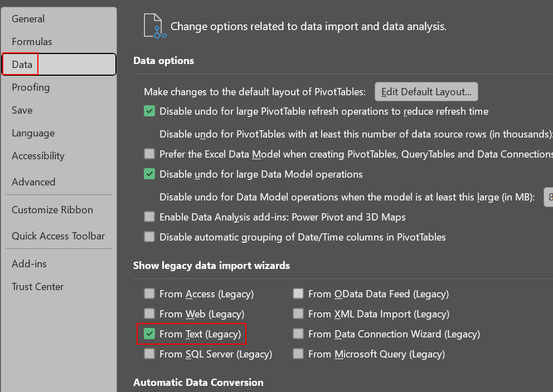Open the General options category

coord(28,19)
